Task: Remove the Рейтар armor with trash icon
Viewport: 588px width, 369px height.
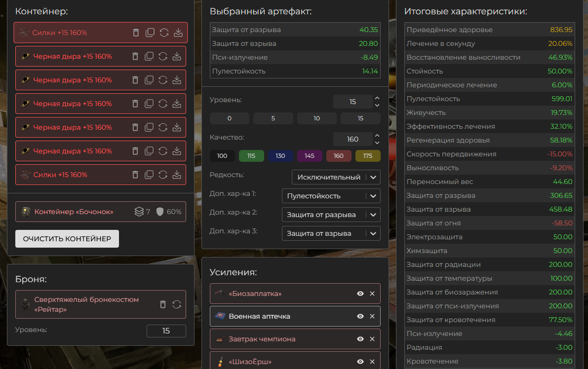Action: tap(163, 304)
